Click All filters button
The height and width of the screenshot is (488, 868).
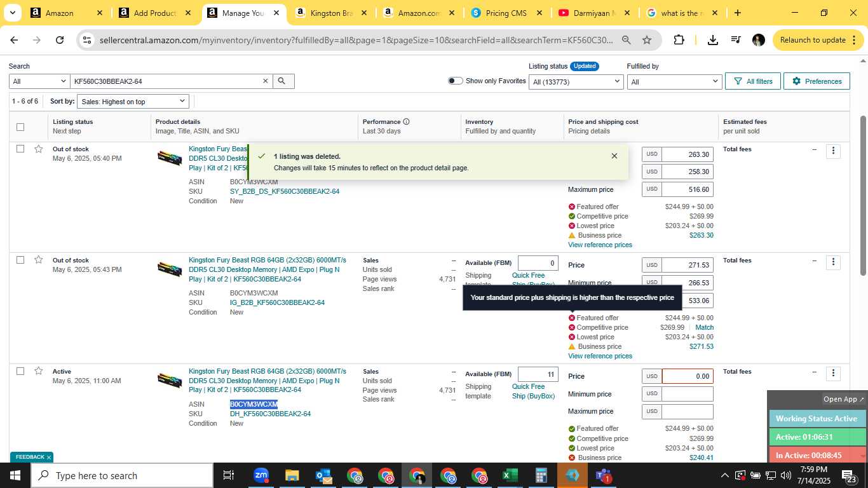(x=753, y=81)
